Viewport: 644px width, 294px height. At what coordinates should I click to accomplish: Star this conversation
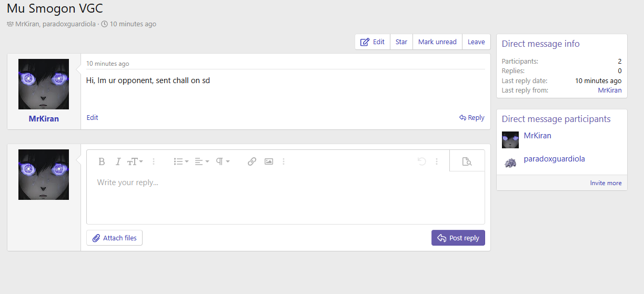[401, 42]
